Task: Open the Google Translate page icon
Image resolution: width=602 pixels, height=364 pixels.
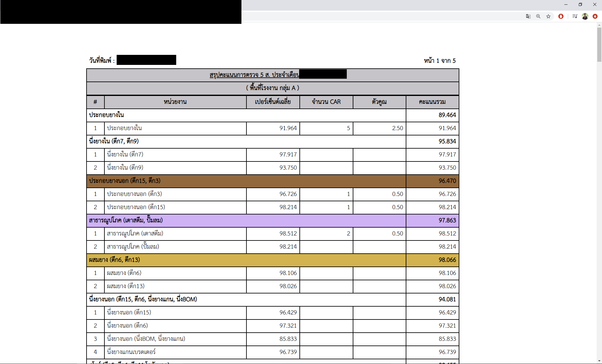Action: (528, 16)
